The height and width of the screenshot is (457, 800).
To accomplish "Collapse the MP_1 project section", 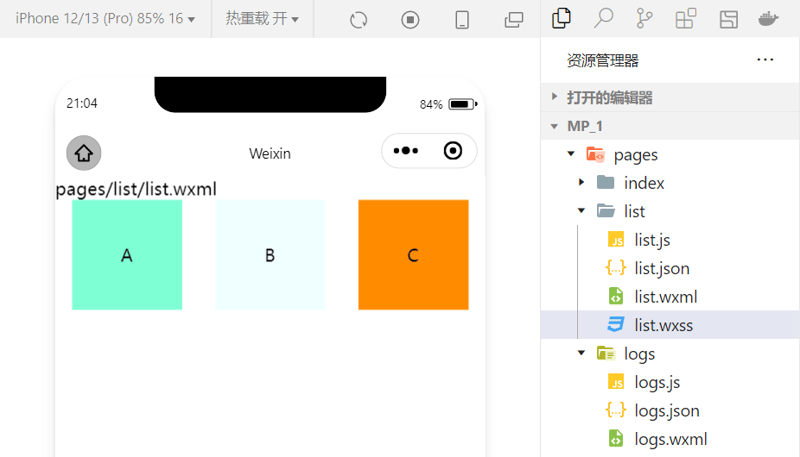I will [x=669, y=125].
